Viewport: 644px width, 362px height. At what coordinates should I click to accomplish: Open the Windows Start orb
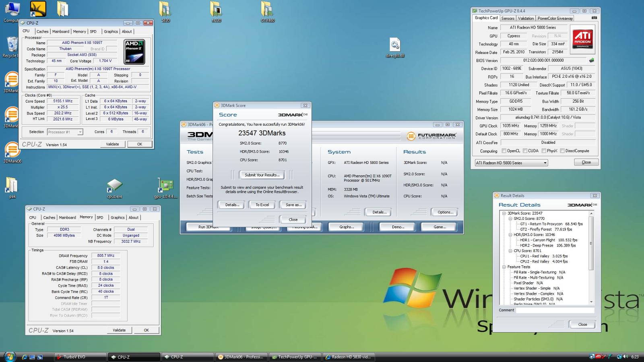(x=10, y=356)
